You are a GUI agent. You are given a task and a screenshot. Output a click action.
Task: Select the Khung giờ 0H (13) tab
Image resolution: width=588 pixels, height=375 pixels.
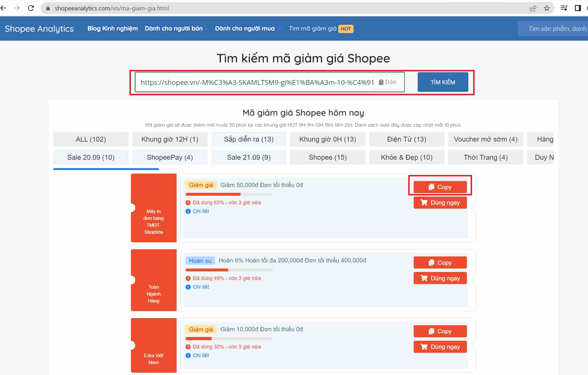point(327,139)
